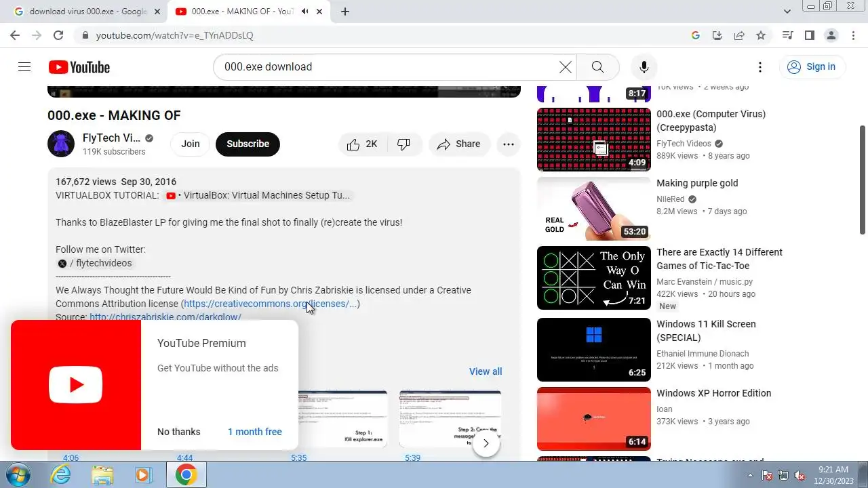
Task: Open Chrome media controls icon
Action: pos(787,35)
